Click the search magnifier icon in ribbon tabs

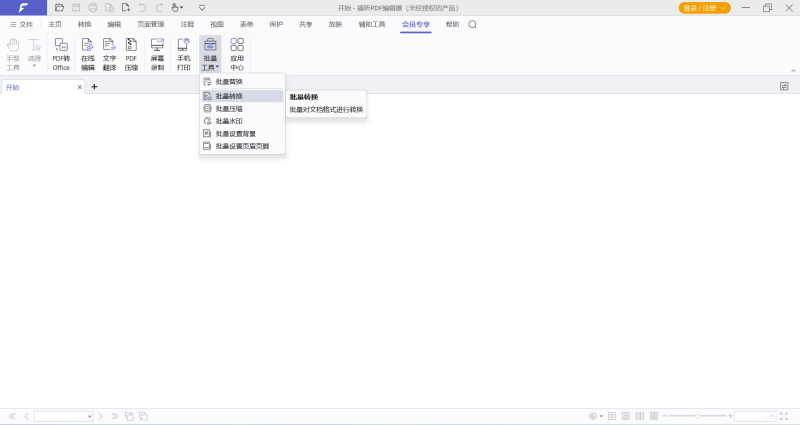pos(473,24)
